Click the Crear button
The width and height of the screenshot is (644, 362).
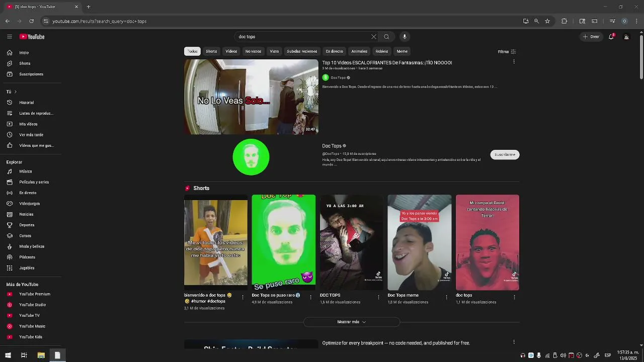click(591, 37)
